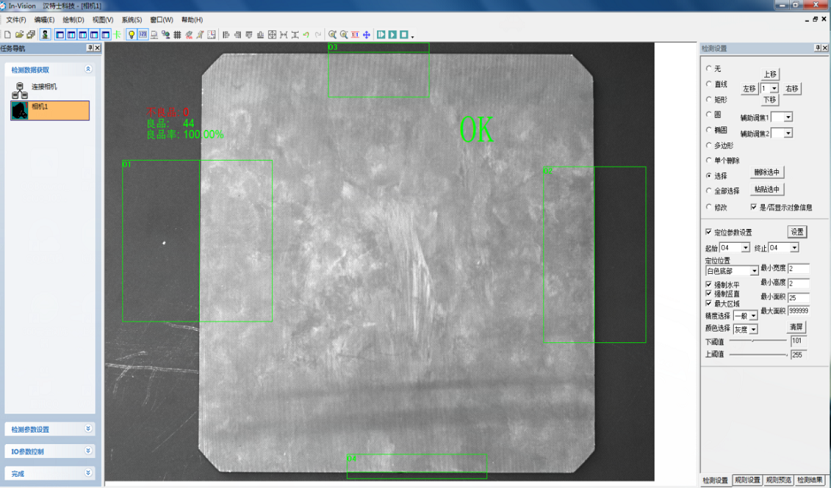
Task: Open the 视图(V) menu
Action: (102, 20)
